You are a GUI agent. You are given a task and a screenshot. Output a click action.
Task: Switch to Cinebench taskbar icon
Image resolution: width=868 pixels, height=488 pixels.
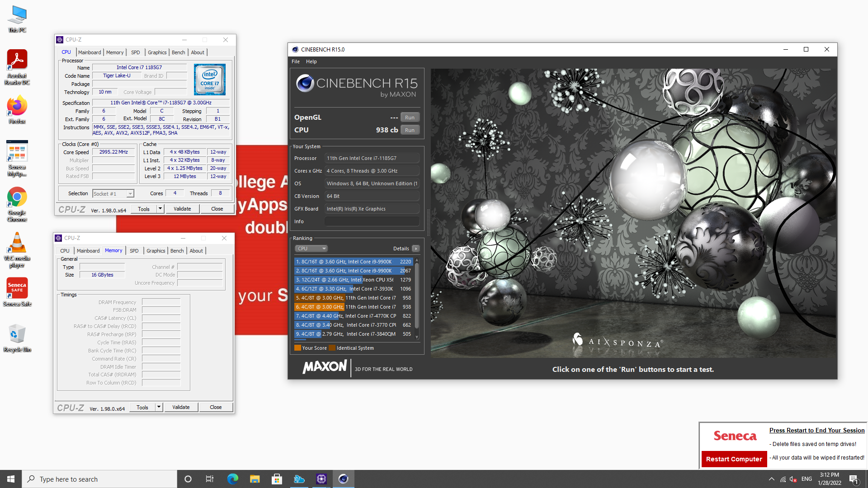pyautogui.click(x=343, y=479)
